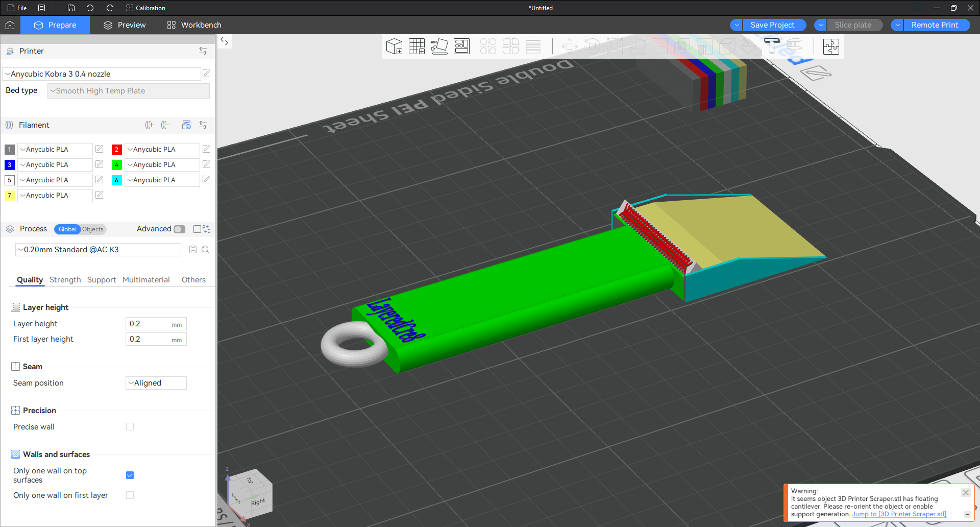The width and height of the screenshot is (980, 527).
Task: Check Only one wall on first layer
Action: pyautogui.click(x=130, y=495)
